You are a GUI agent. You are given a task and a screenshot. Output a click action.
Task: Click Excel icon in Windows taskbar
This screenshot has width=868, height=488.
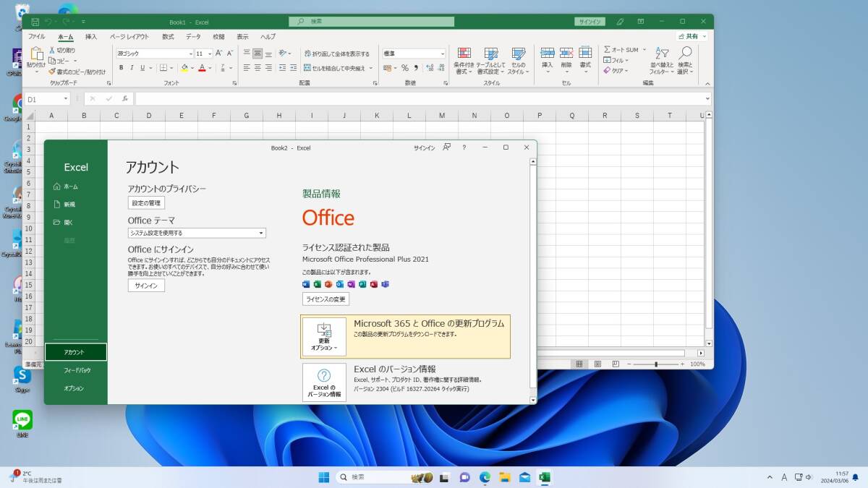click(544, 477)
